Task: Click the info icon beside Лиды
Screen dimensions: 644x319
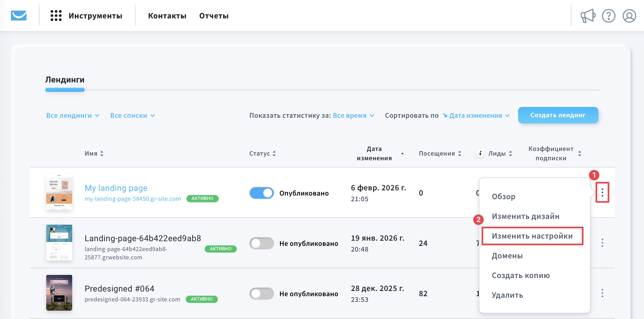Action: click(480, 153)
